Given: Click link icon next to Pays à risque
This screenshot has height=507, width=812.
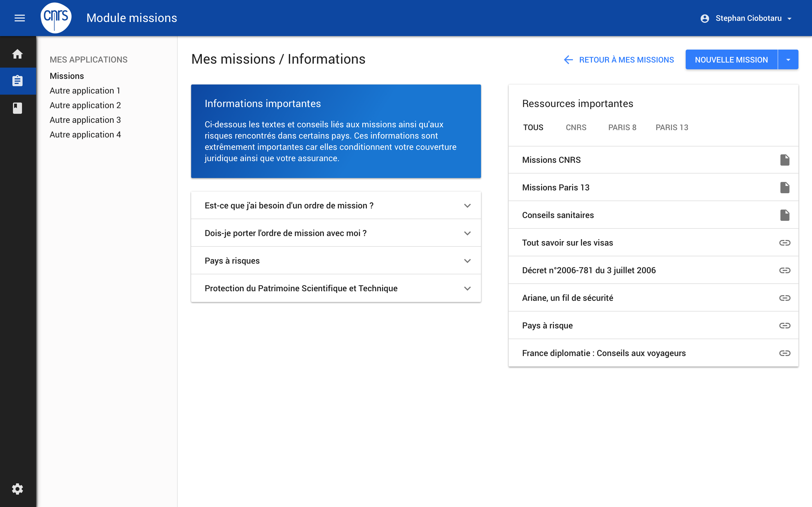Looking at the screenshot, I should click(x=784, y=326).
